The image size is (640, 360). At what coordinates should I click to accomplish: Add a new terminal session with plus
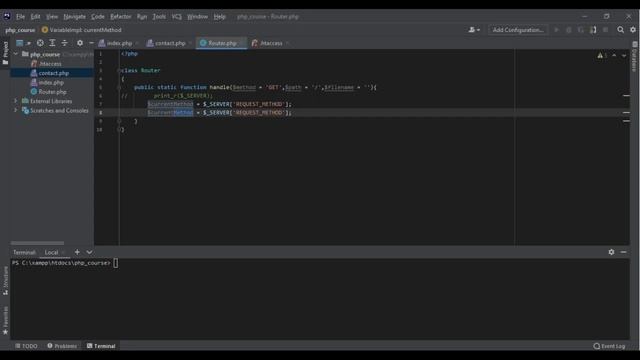[77, 252]
